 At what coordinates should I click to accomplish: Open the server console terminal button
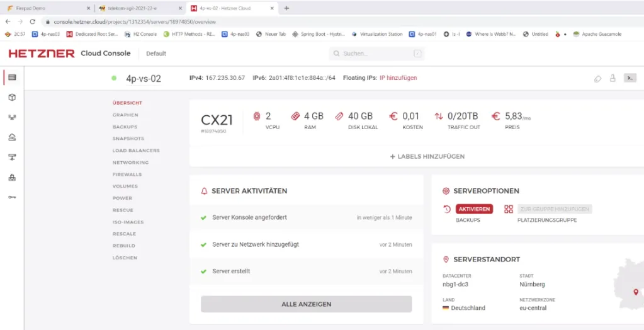coord(630,78)
